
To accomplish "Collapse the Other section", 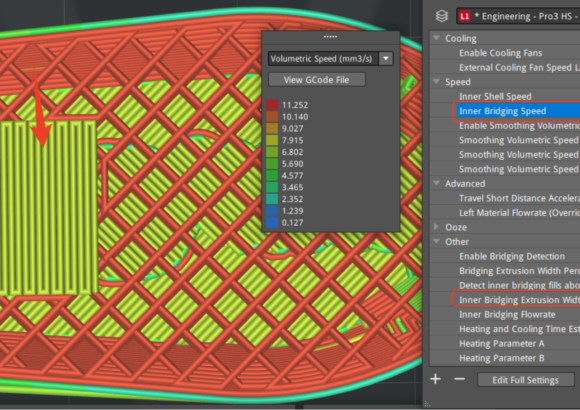I will click(436, 241).
